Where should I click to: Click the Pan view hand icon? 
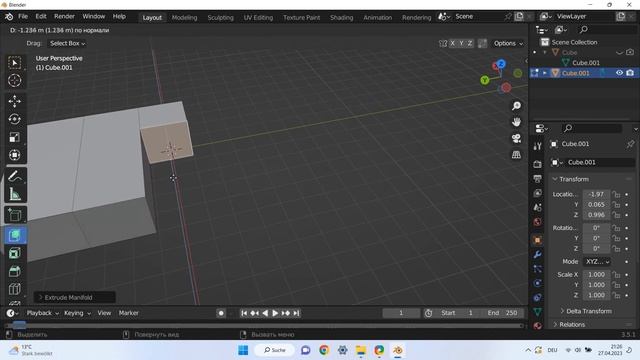(516, 122)
